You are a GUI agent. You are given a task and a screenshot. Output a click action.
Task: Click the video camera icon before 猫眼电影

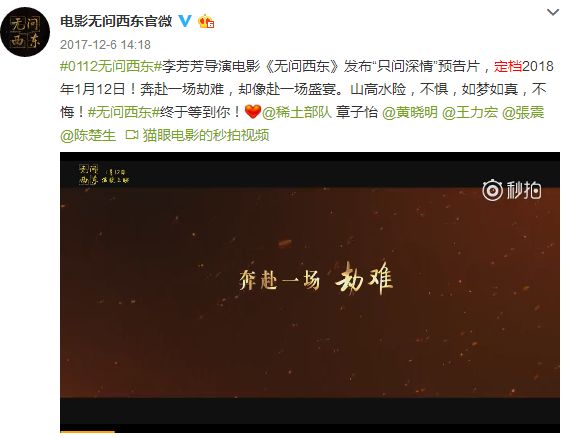click(131, 135)
